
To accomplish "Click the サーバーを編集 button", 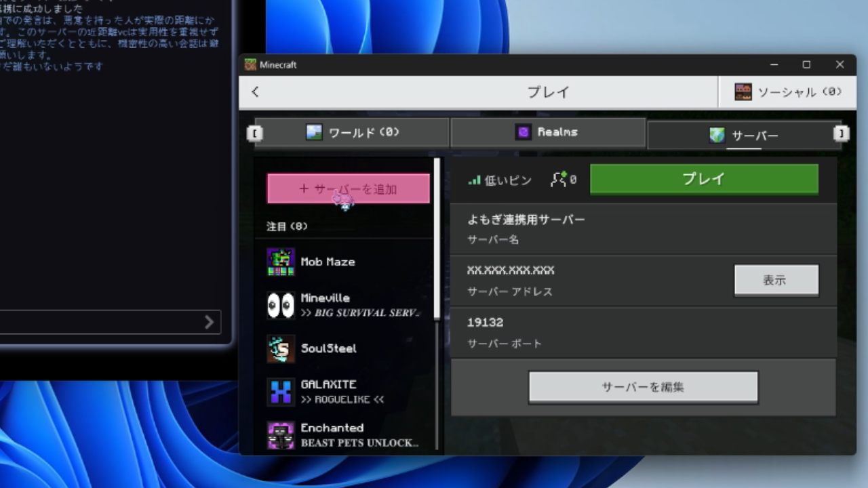I will pos(642,386).
